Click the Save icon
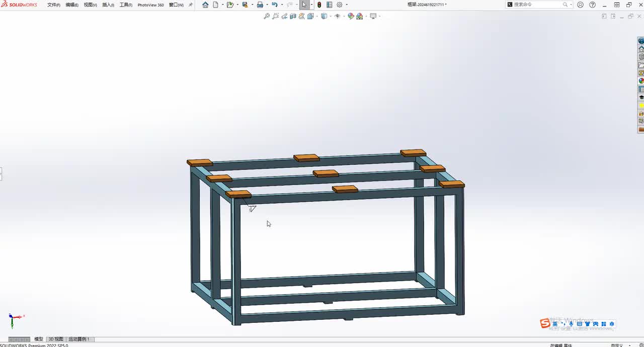 click(245, 5)
